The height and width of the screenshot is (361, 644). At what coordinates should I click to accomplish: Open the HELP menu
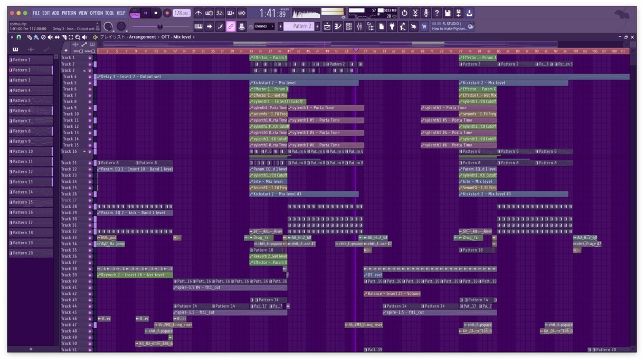[x=121, y=13]
